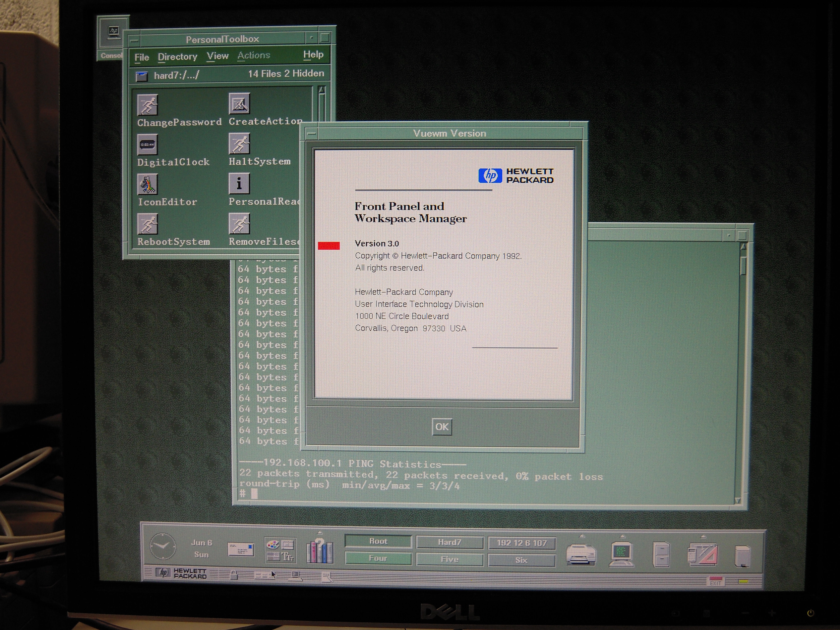Select the CreateAction icon in PersonalToolbox
The height and width of the screenshot is (630, 840).
click(x=239, y=104)
